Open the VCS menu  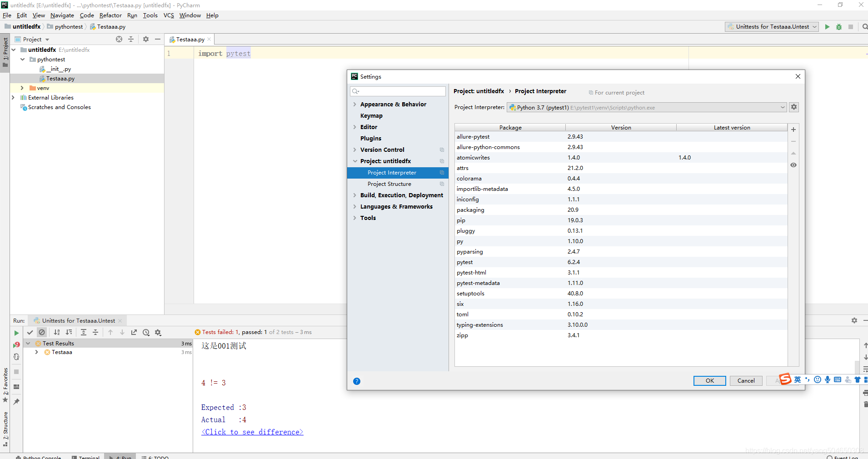click(169, 15)
